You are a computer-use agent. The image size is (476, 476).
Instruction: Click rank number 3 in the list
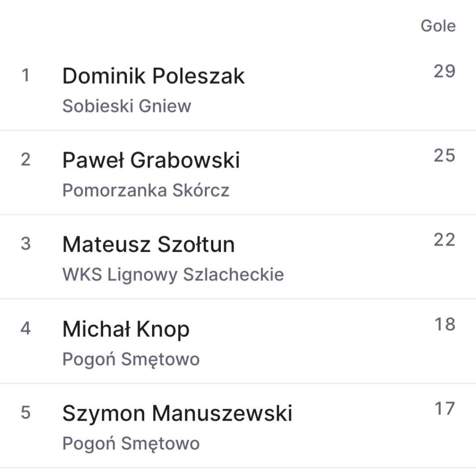pos(26,244)
